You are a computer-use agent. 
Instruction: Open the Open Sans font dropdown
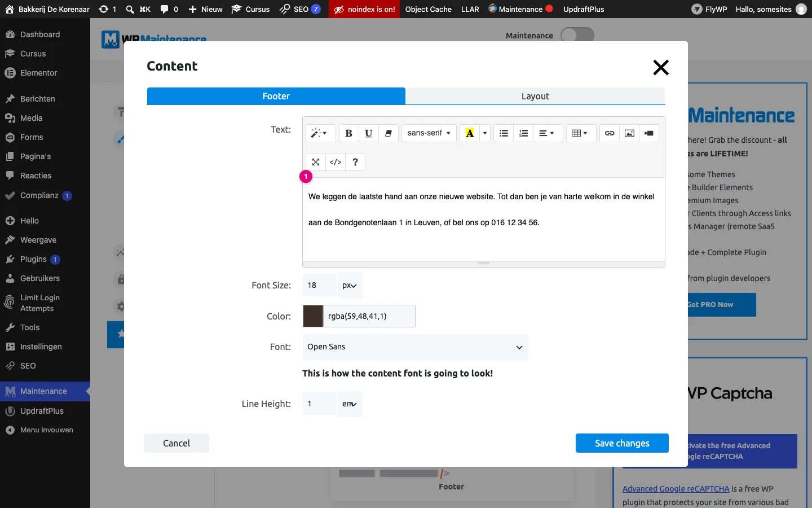(x=415, y=347)
